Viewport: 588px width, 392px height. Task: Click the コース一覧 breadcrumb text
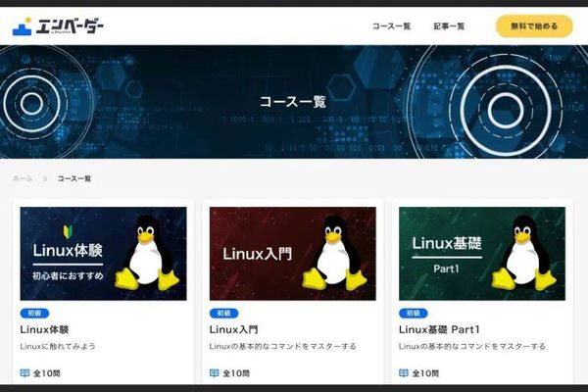pos(73,178)
